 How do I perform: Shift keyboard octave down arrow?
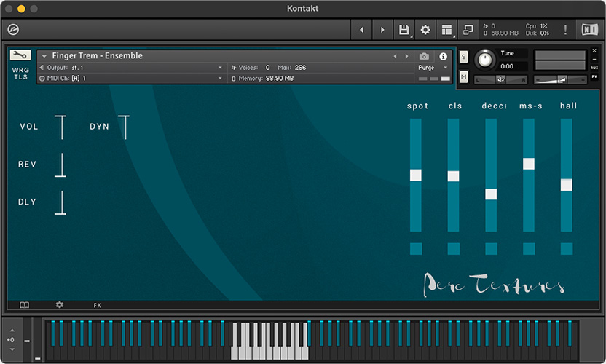12,349
